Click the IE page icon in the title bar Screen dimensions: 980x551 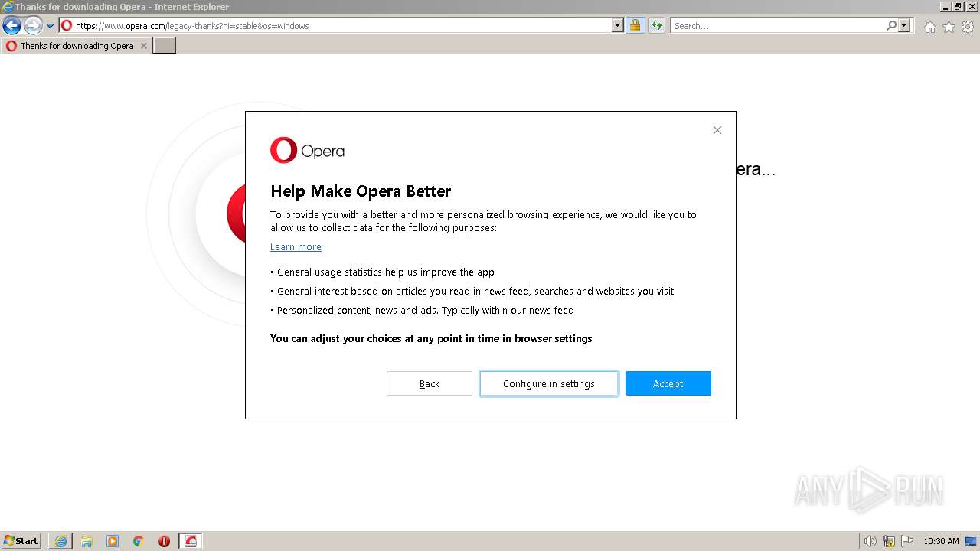[8, 7]
